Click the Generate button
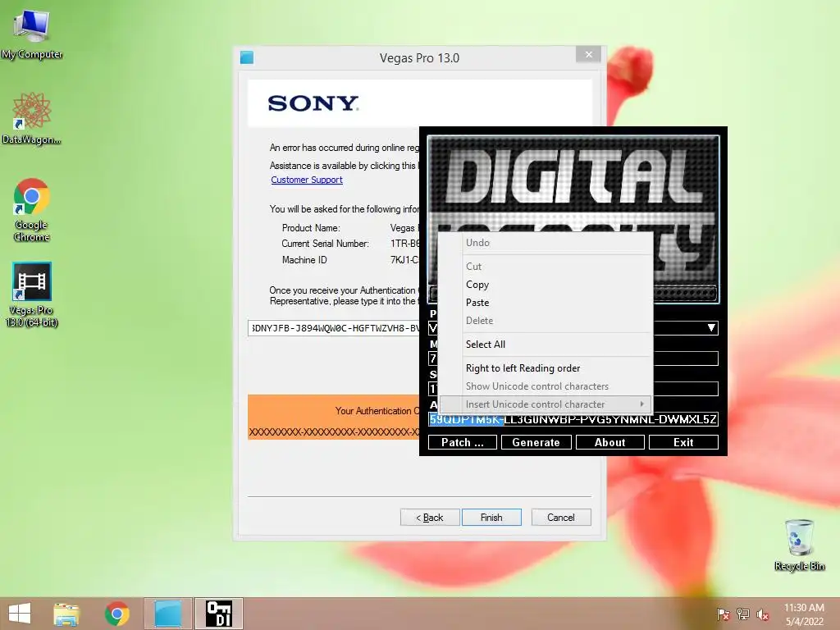The width and height of the screenshot is (840, 630). (x=536, y=442)
